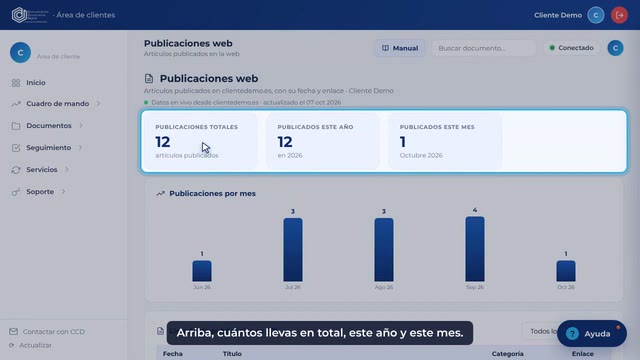This screenshot has width=640, height=360.
Task: Open Servicios menu item
Action: coord(42,170)
